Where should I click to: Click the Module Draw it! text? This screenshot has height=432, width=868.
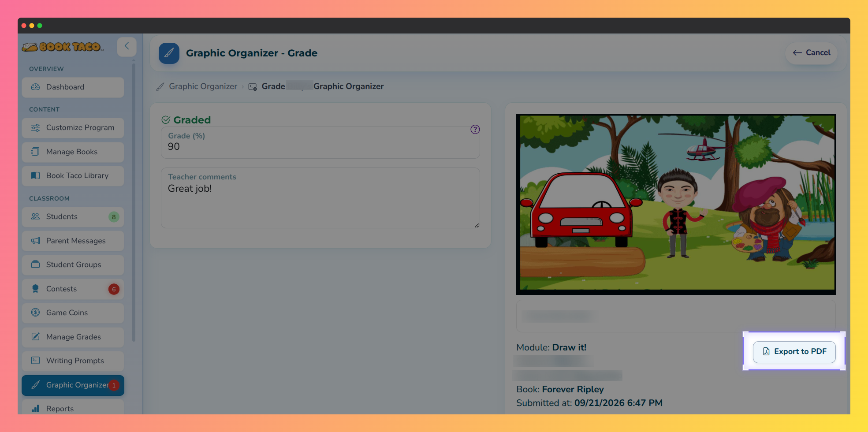click(x=551, y=348)
